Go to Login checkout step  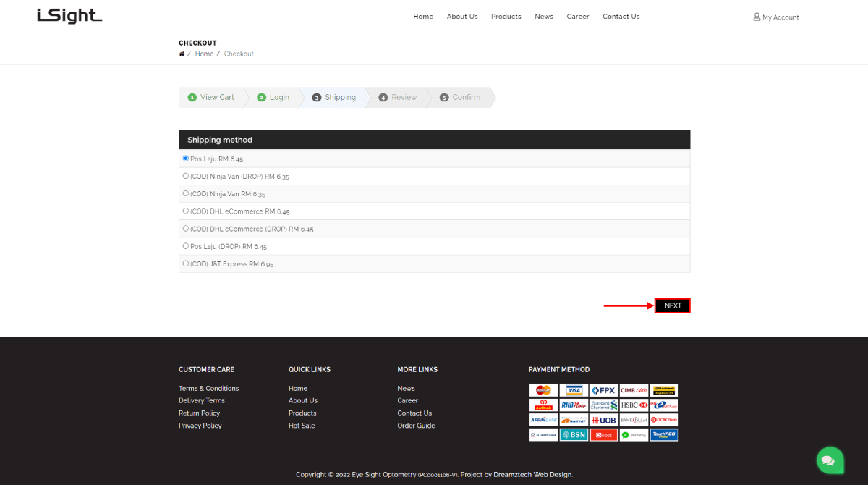tap(274, 98)
